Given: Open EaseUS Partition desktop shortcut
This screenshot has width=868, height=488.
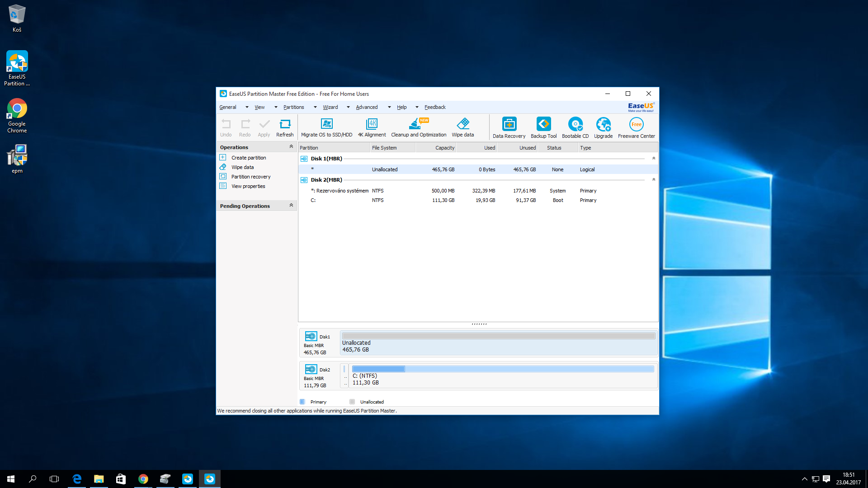Looking at the screenshot, I should coord(17,68).
